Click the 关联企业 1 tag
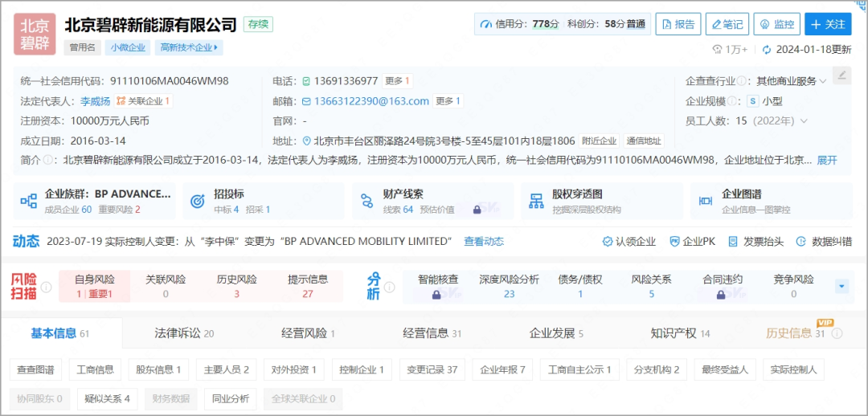 [143, 101]
